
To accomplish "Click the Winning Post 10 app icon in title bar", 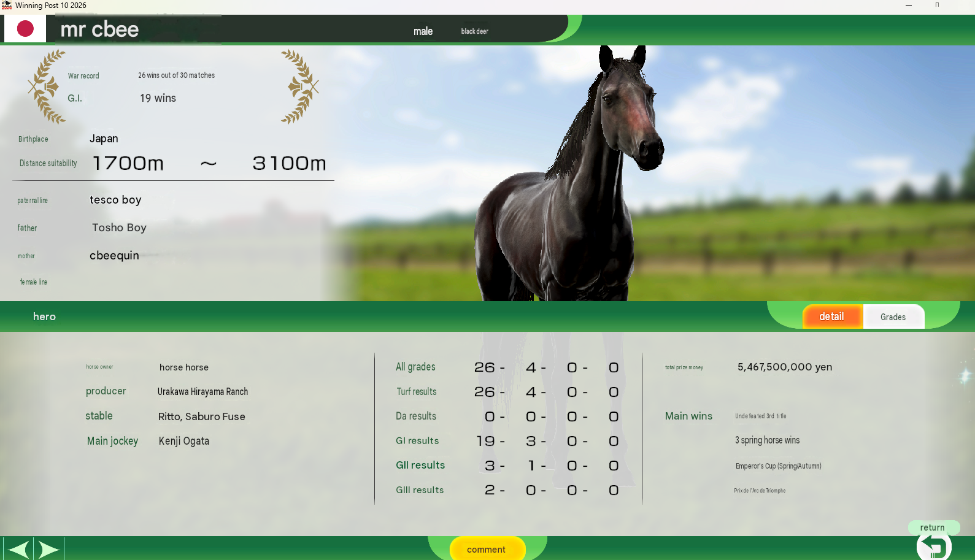I will pos(7,6).
